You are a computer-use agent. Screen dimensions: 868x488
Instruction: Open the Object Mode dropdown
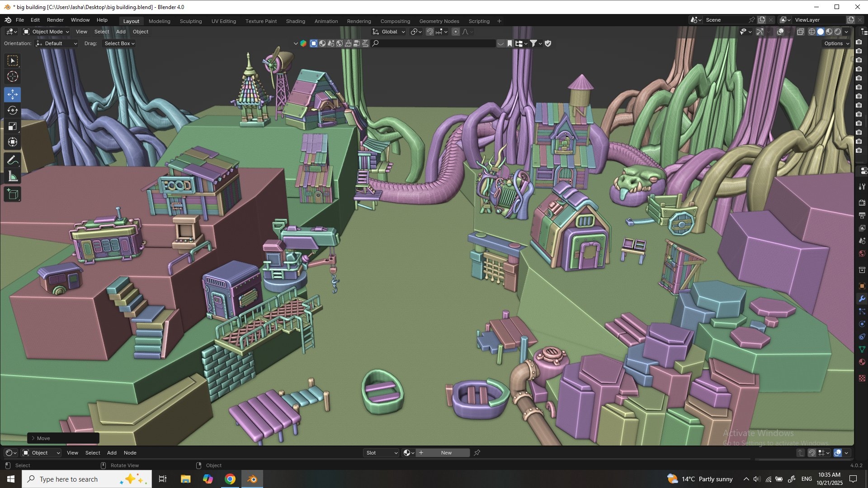[x=46, y=32]
